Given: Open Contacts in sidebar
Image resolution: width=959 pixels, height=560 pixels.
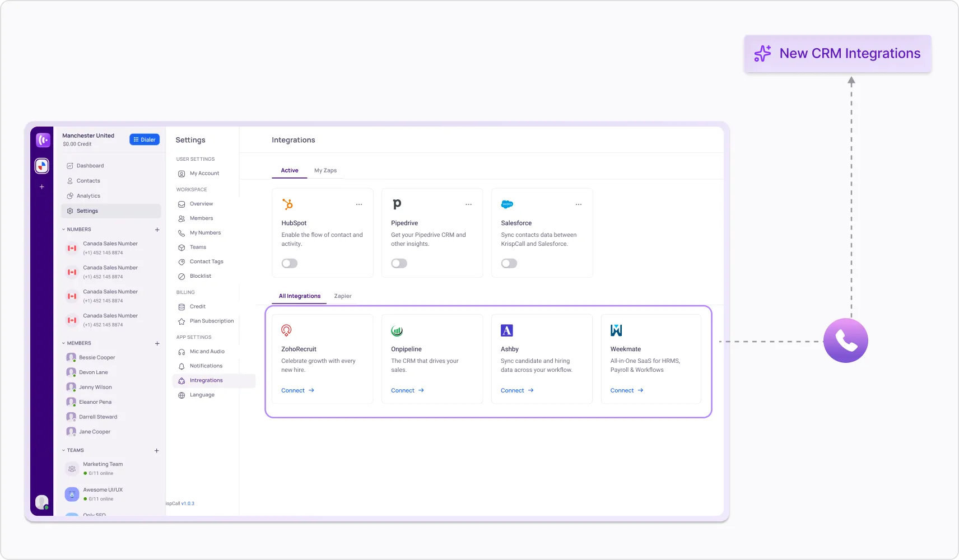Looking at the screenshot, I should click(111, 181).
